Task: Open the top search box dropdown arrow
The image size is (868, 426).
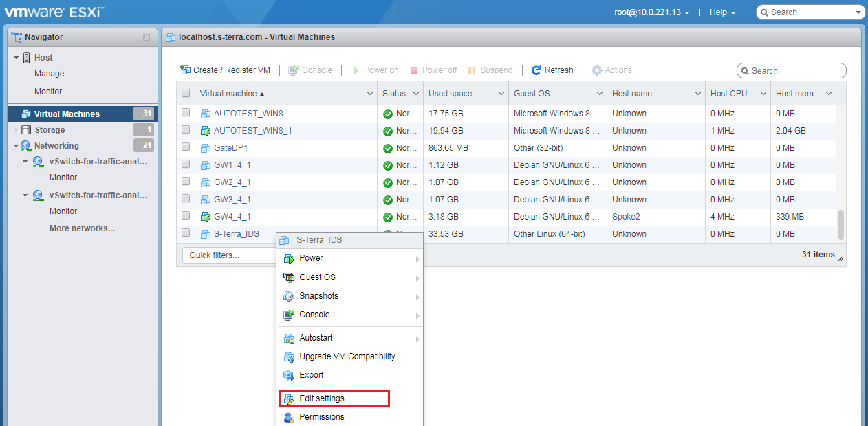Action: tap(858, 12)
